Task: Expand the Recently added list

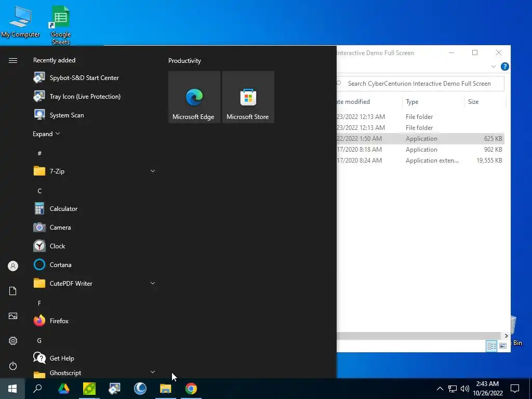Action: pyautogui.click(x=46, y=134)
